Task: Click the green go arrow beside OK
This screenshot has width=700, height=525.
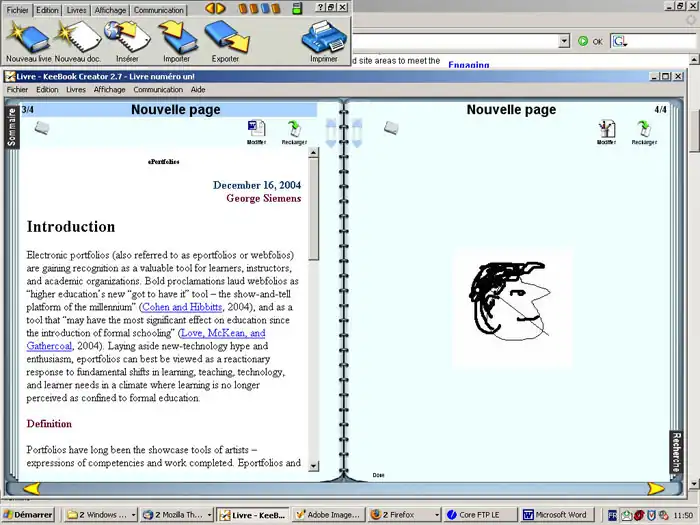Action: 583,41
